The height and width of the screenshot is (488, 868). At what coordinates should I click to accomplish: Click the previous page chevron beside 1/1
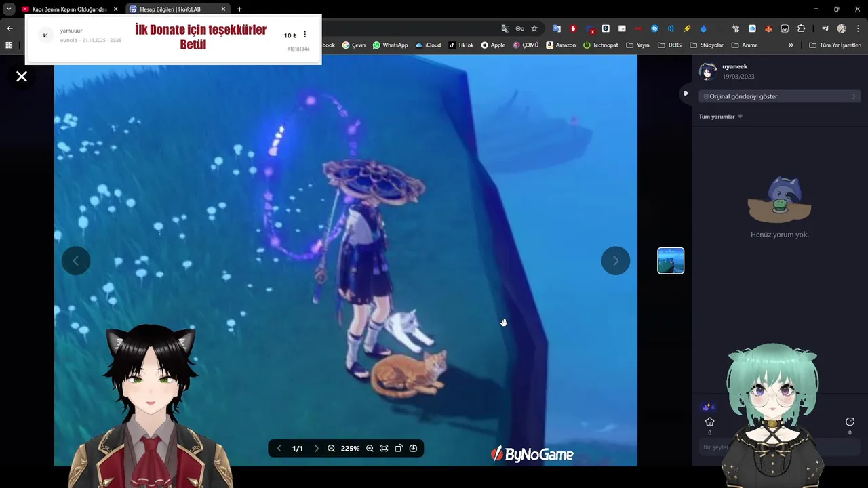pyautogui.click(x=279, y=449)
